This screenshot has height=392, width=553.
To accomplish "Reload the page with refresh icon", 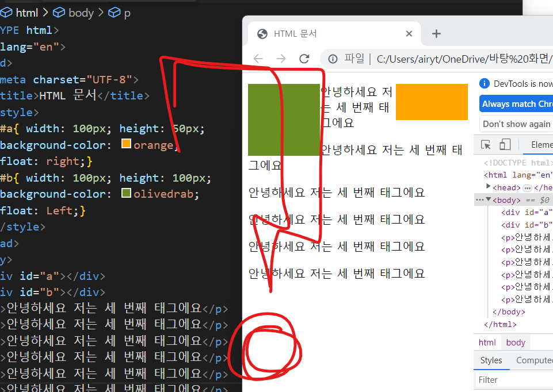I will point(304,59).
